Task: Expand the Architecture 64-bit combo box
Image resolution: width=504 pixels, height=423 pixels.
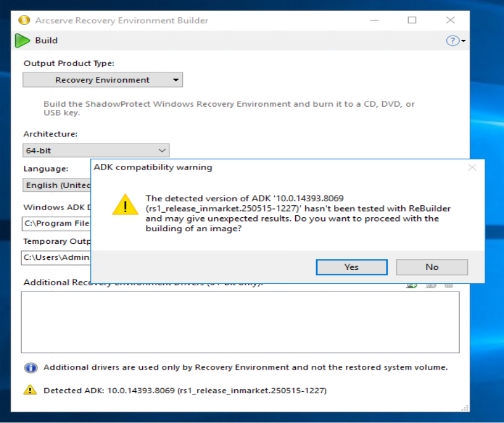Action: pos(96,151)
